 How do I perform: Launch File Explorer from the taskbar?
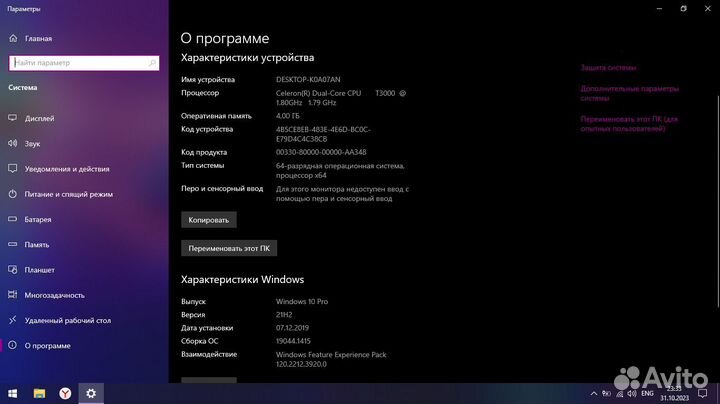click(x=39, y=393)
